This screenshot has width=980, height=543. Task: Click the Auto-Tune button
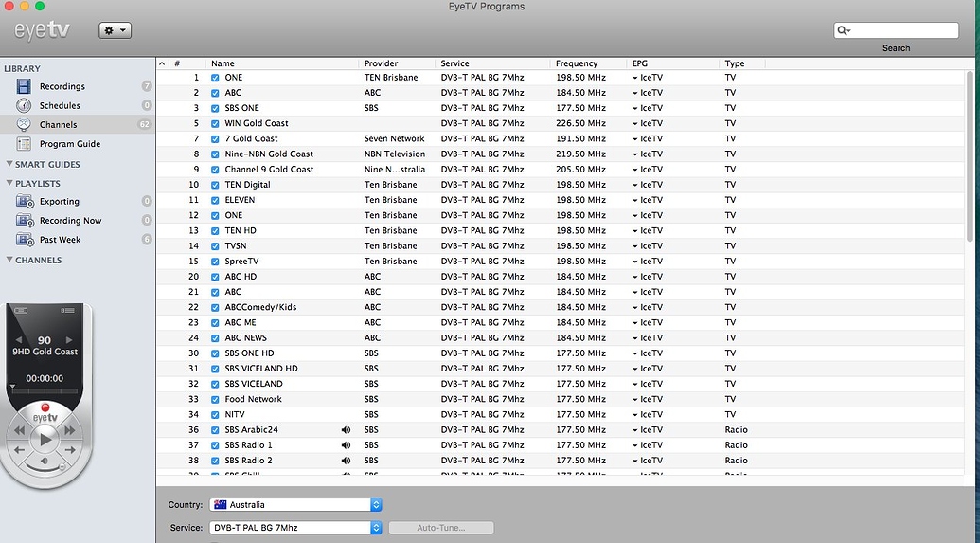(x=440, y=528)
